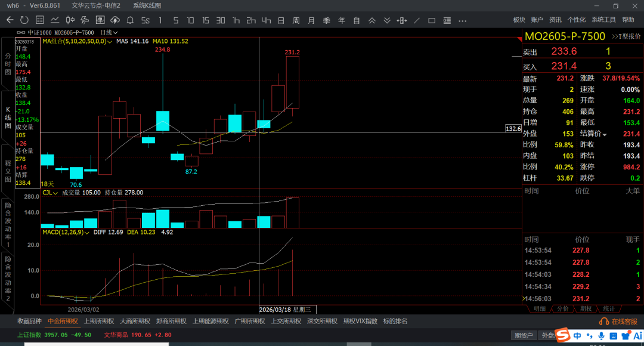Open the 期权VIX指数 bottom tab
Image resolution: width=644 pixels, height=346 pixels.
(360, 322)
